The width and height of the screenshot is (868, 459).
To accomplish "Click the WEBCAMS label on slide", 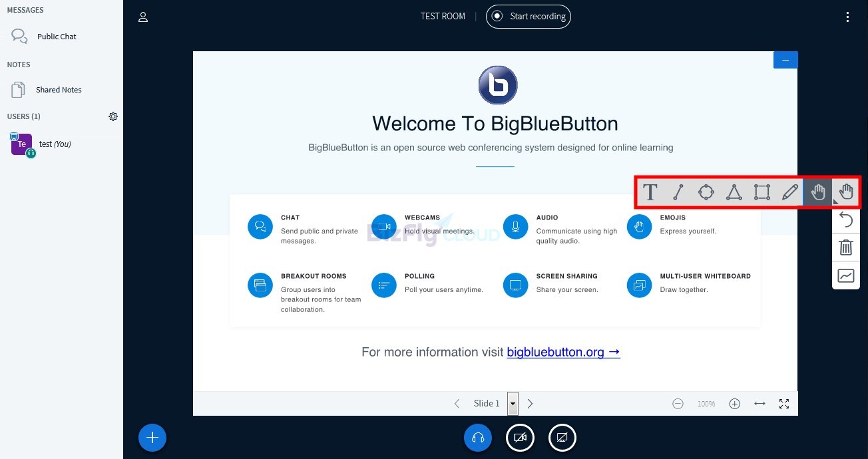I will point(422,218).
